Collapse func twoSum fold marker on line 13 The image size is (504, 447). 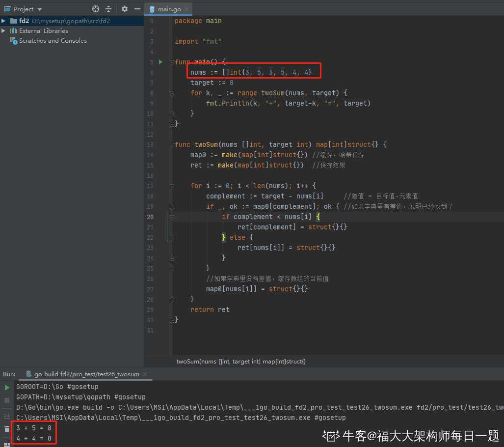click(172, 145)
